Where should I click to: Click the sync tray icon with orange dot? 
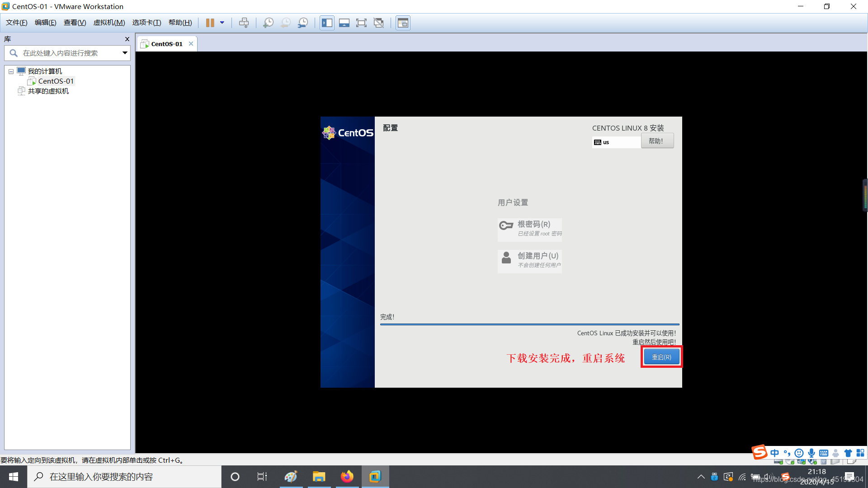(728, 477)
